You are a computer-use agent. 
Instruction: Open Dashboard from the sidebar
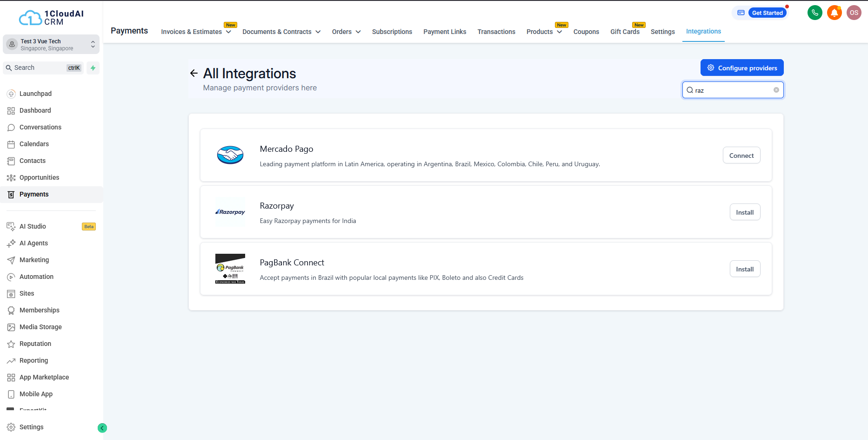pyautogui.click(x=35, y=110)
